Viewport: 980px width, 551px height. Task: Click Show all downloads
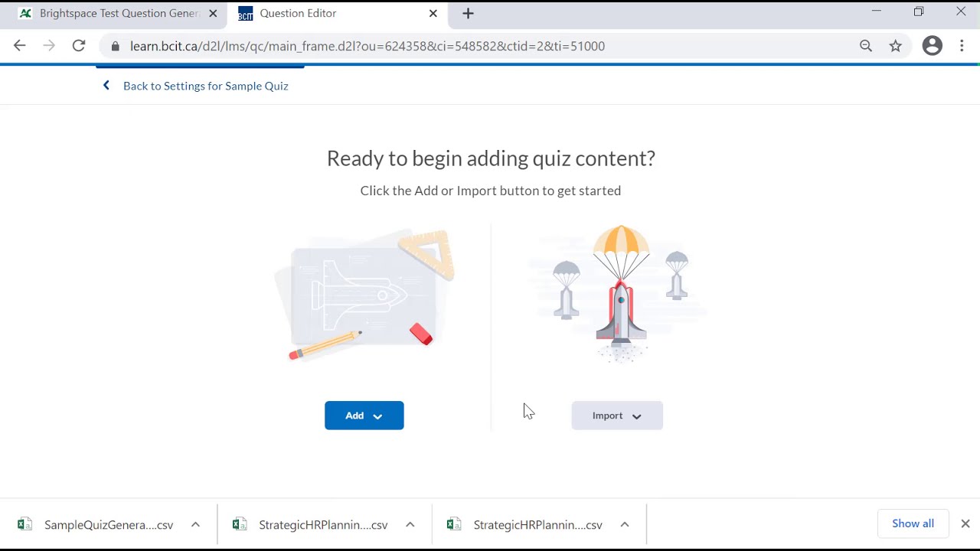coord(913,523)
